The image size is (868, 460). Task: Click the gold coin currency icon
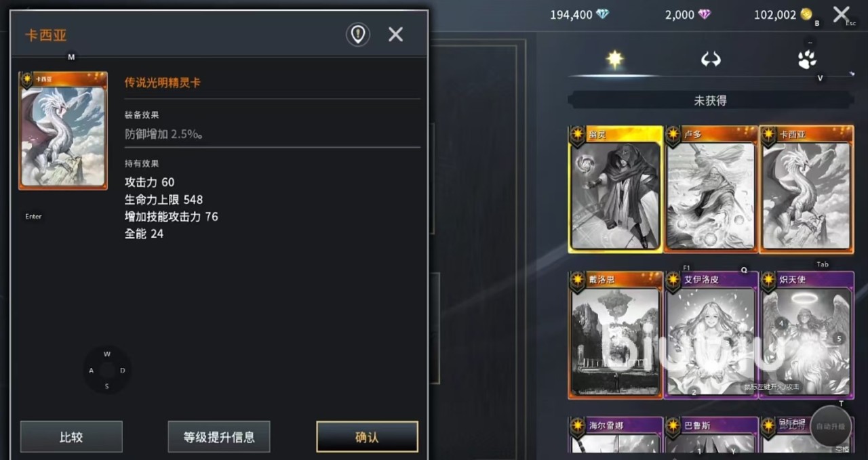point(806,14)
